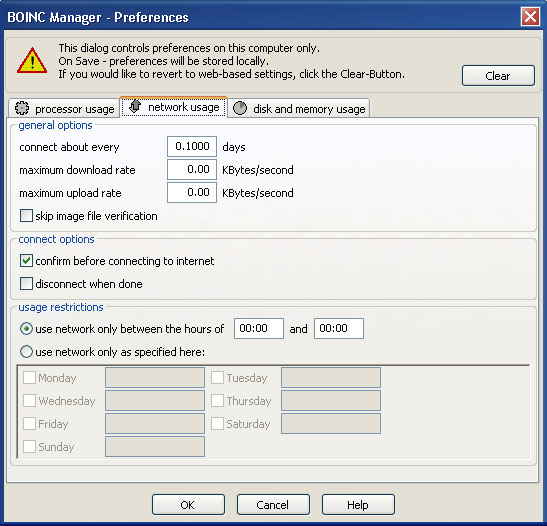Click the network end hour field
The width and height of the screenshot is (547, 526).
[x=339, y=328]
